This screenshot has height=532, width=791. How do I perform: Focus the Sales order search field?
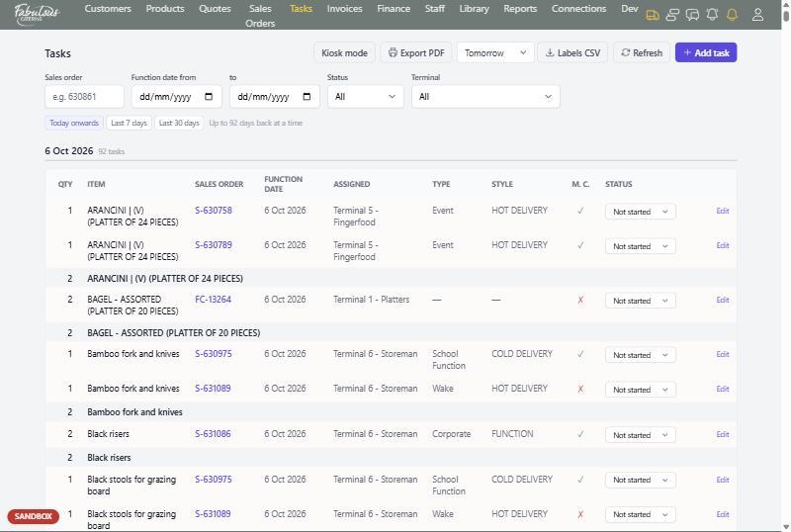84,96
